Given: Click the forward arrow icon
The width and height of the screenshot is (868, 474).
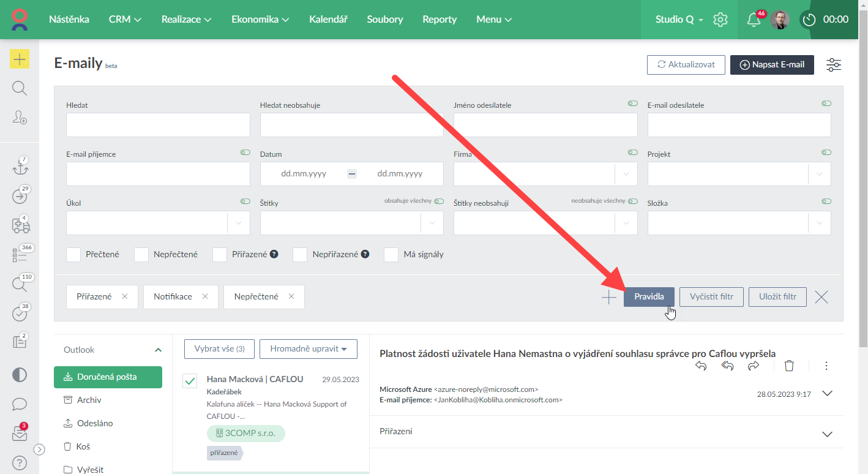Looking at the screenshot, I should pos(754,366).
